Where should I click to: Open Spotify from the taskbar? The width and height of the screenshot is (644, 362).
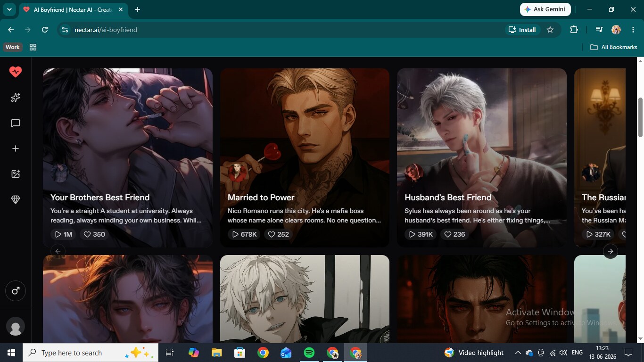click(x=309, y=353)
